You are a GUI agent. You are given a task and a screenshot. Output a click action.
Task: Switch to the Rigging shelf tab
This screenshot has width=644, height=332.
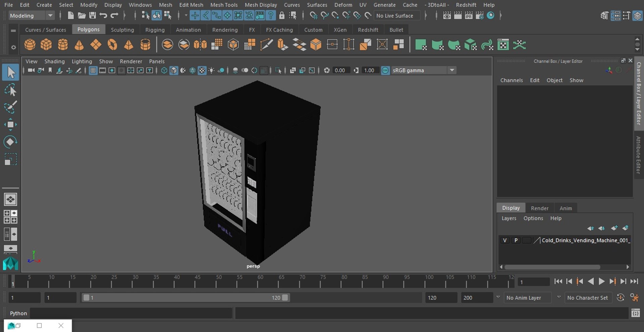click(155, 30)
